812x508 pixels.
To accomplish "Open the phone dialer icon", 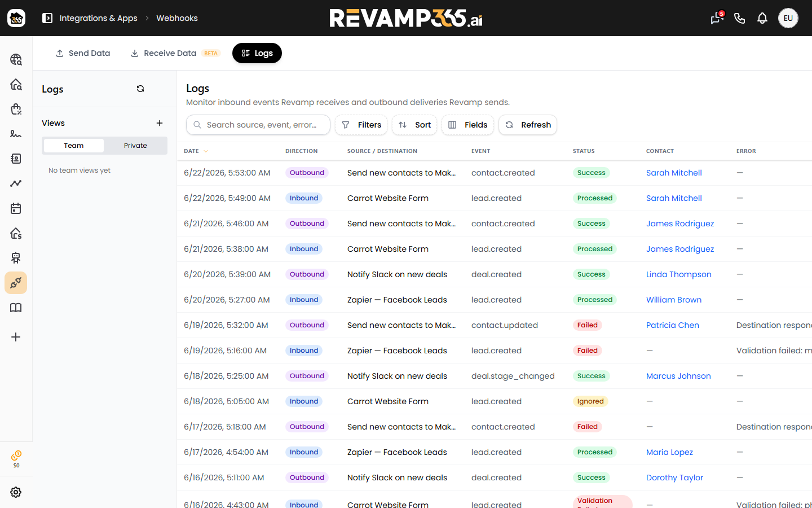I will [x=740, y=18].
